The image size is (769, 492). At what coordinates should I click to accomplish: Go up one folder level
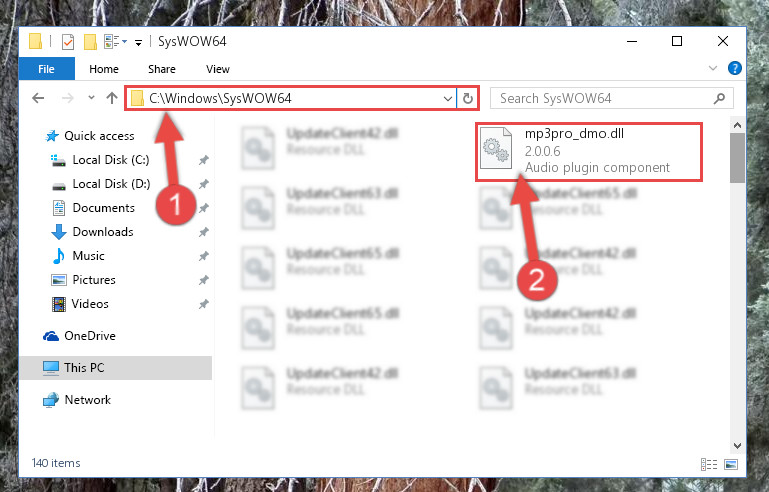pos(112,98)
